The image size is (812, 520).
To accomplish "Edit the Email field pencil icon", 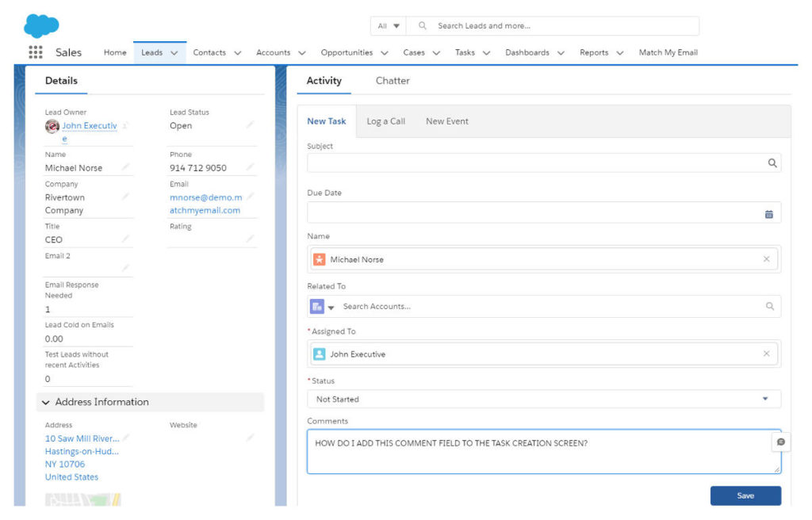I will [250, 197].
